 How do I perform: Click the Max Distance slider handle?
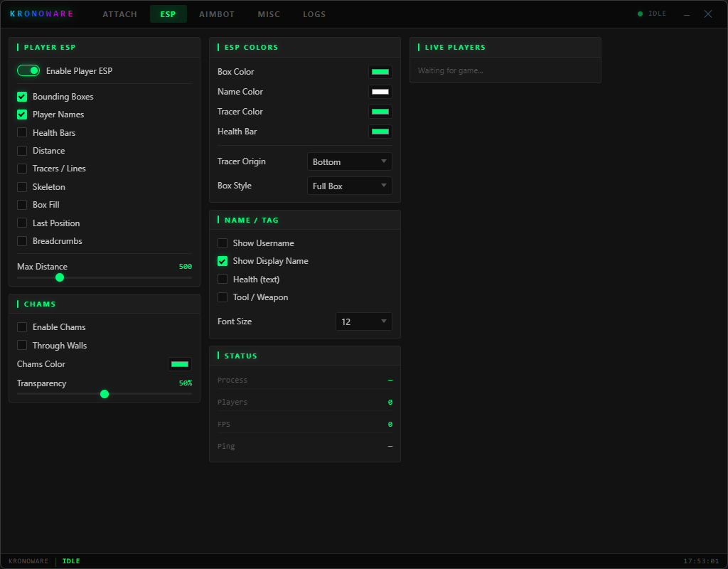tap(60, 277)
